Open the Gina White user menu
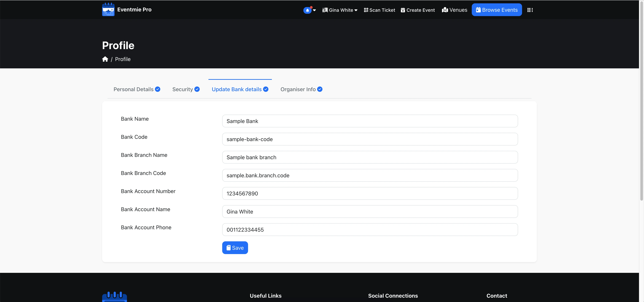Viewport: 644px width, 302px height. (340, 10)
